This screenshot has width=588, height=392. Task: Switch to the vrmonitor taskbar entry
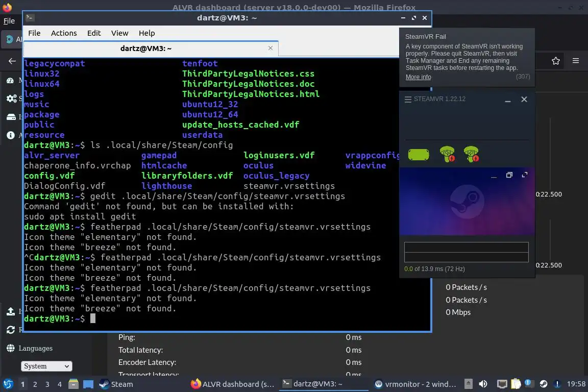[x=415, y=384]
